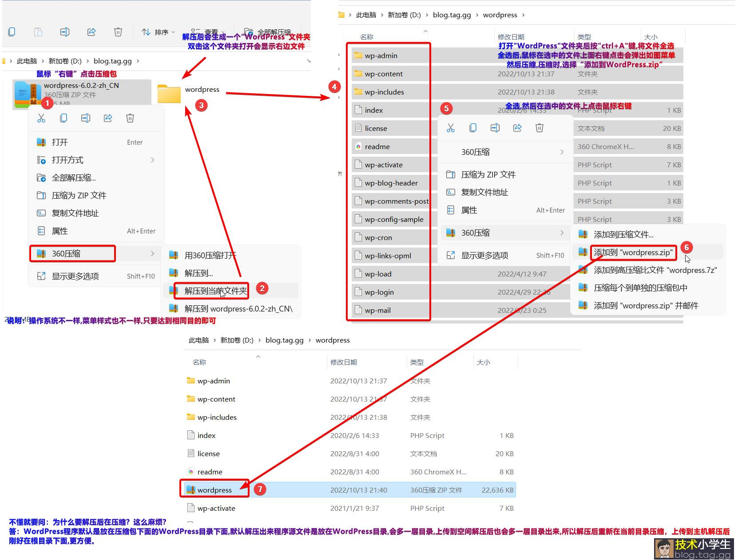Click the Delete trash icon in the top toolbar

(x=118, y=32)
